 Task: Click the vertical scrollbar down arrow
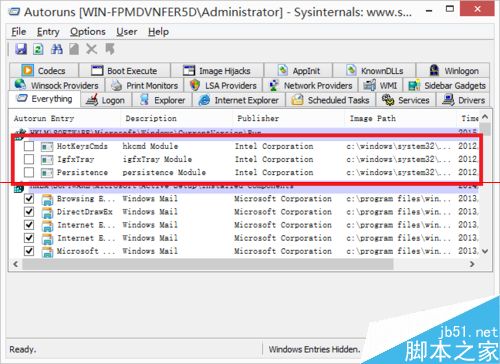485,251
